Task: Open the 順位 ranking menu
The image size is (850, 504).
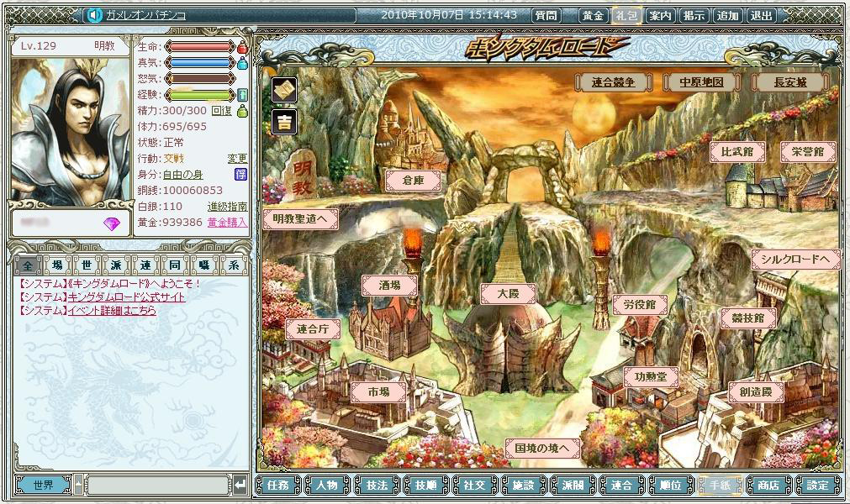Action: [671, 485]
